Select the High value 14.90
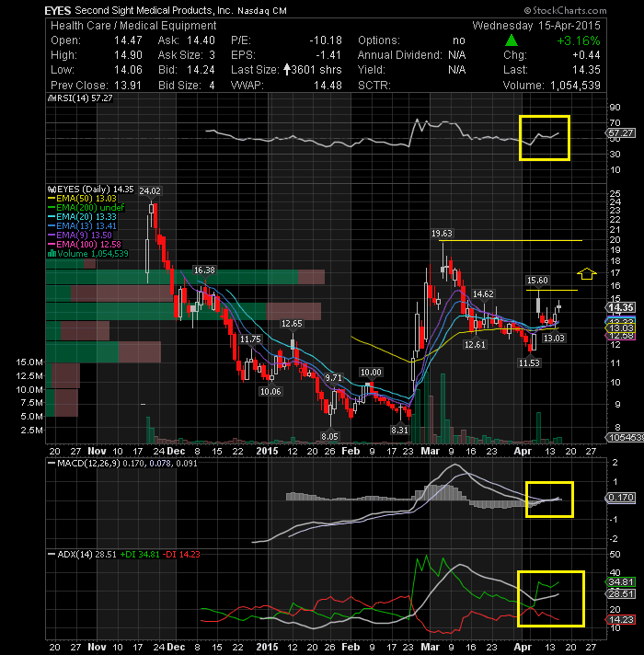 pyautogui.click(x=128, y=55)
